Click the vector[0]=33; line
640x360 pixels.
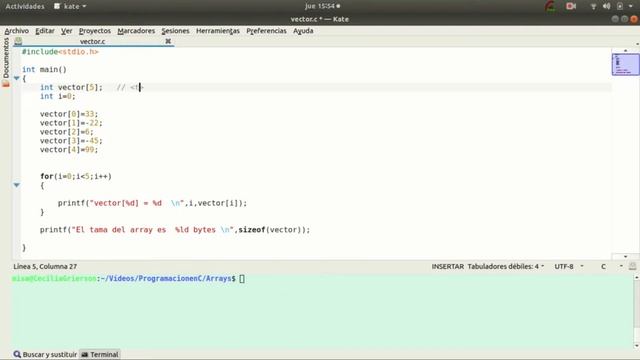[x=69, y=114]
